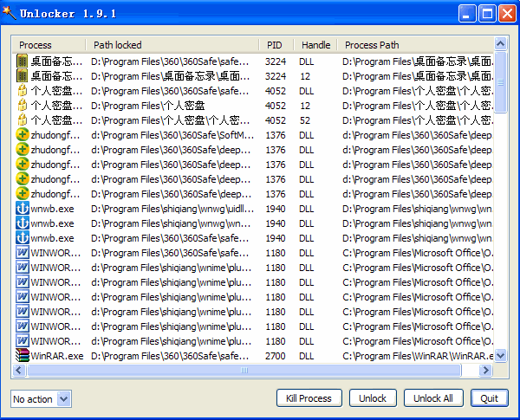This screenshot has height=420, width=520.
Task: Click PID 2700 in the WinRAR row
Action: (276, 356)
